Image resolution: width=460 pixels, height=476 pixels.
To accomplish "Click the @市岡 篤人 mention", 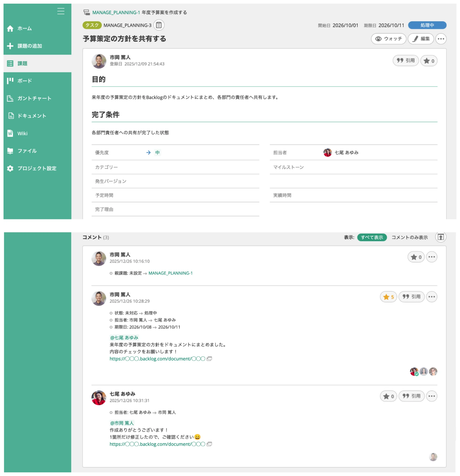I will pos(122,423).
